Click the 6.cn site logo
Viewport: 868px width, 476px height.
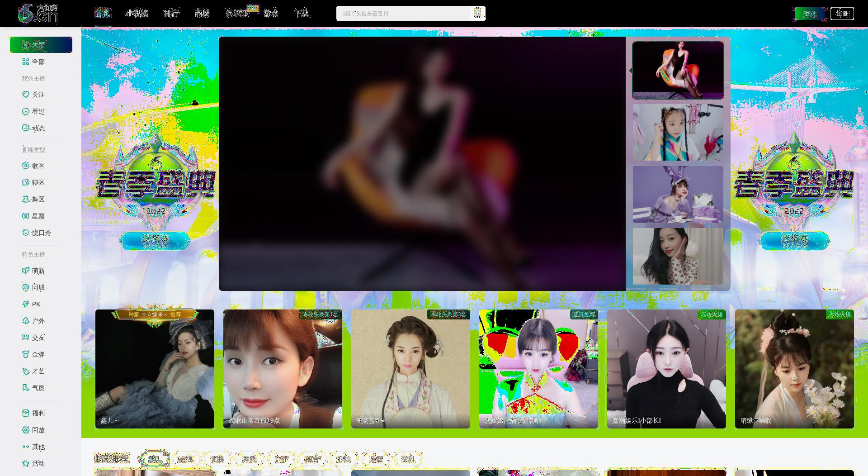[x=38, y=14]
